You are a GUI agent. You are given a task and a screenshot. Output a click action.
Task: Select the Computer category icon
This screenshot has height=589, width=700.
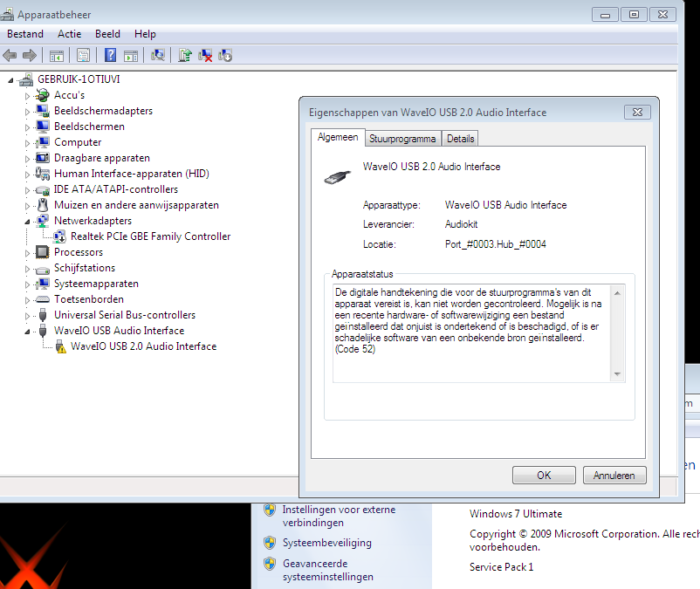tap(43, 142)
